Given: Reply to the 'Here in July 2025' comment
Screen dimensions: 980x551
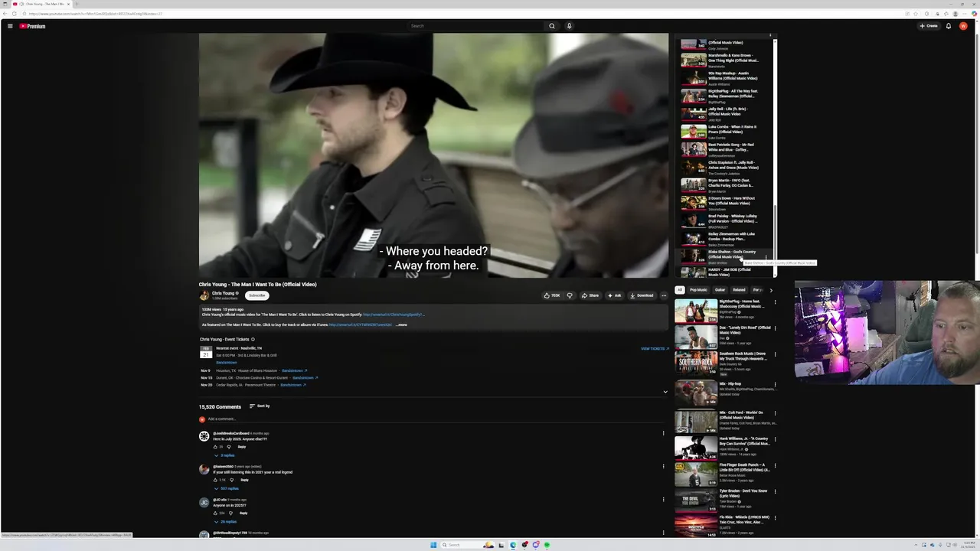Looking at the screenshot, I should tap(242, 446).
